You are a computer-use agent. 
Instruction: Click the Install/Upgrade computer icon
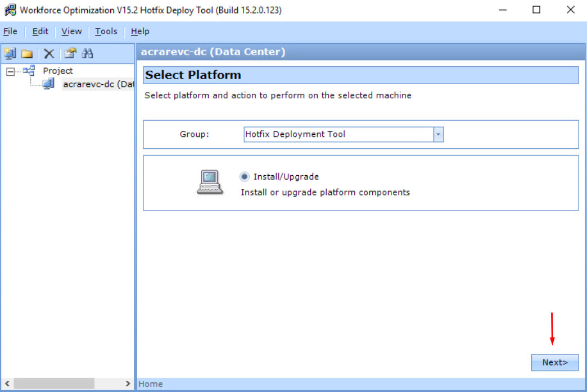[x=209, y=183]
